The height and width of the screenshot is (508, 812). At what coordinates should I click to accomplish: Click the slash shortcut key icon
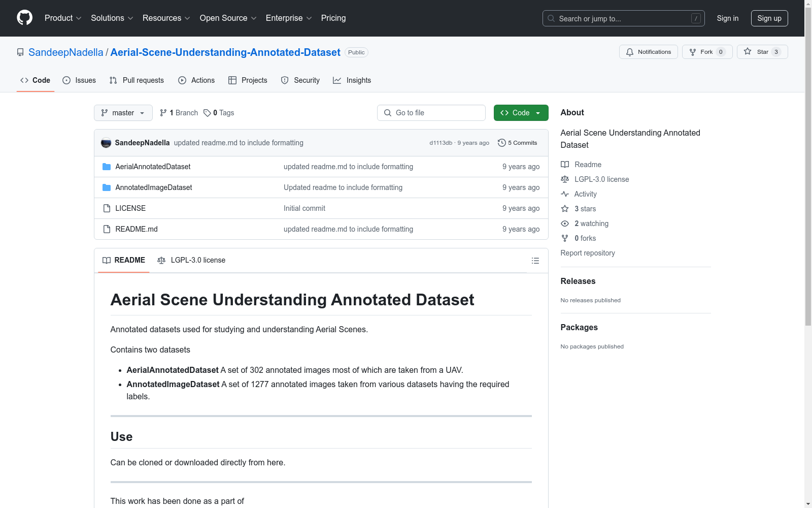[696, 18]
